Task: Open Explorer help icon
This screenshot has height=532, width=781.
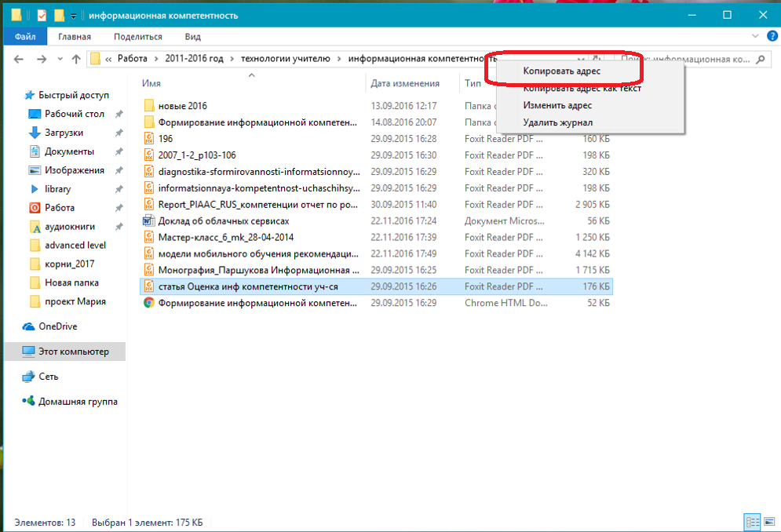Action: click(772, 36)
